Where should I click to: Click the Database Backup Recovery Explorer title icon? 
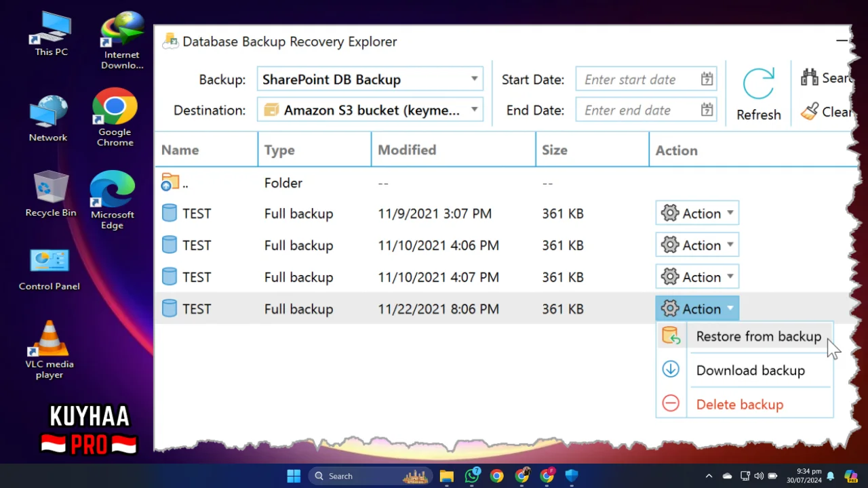(170, 41)
